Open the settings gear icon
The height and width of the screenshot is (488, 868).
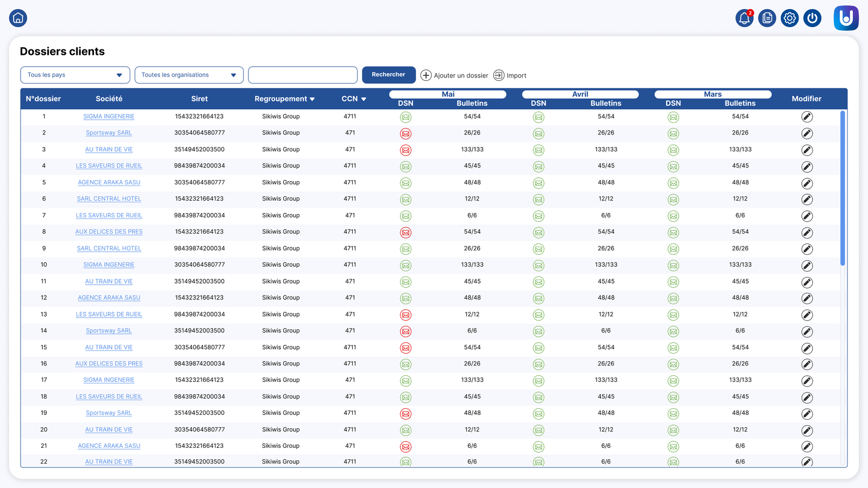790,18
